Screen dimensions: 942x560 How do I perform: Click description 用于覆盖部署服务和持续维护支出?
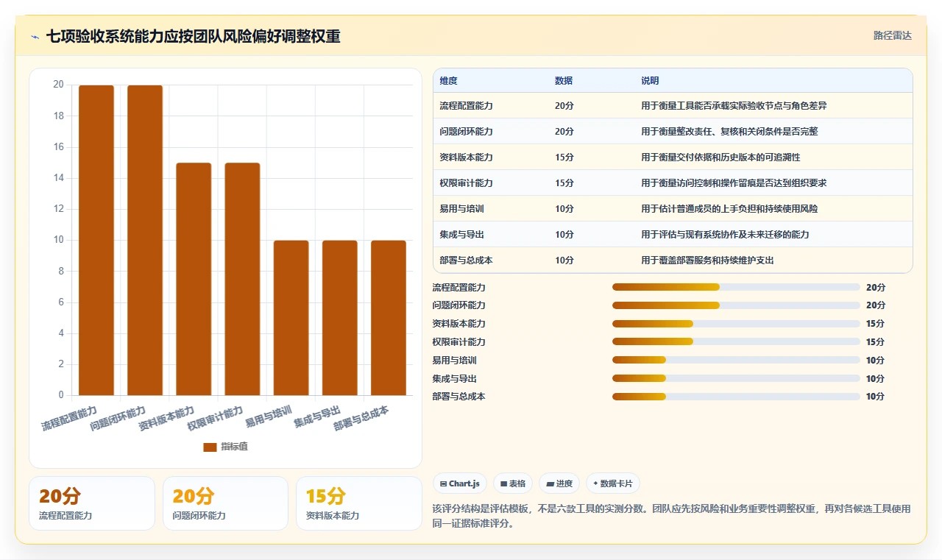pyautogui.click(x=707, y=260)
